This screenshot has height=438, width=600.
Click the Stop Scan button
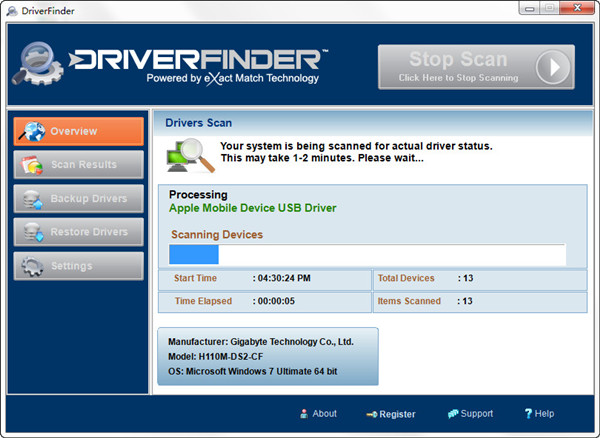pyautogui.click(x=476, y=67)
